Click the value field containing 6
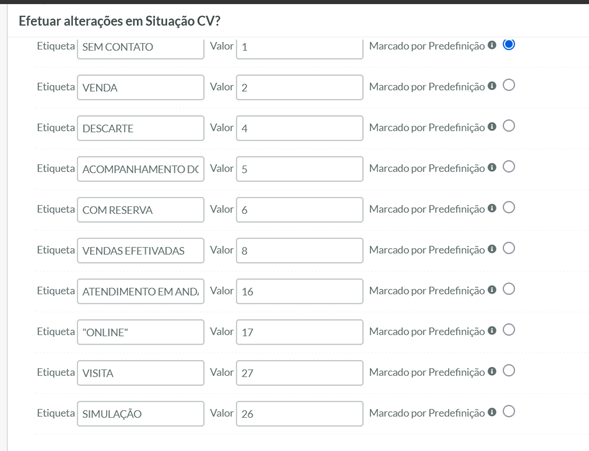589x451 pixels. coord(300,210)
